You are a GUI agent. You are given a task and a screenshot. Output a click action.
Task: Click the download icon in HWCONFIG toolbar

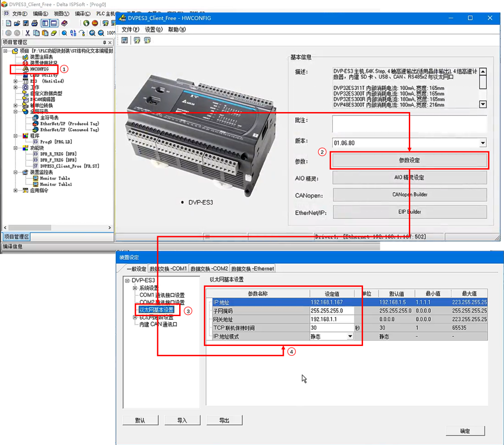(147, 40)
